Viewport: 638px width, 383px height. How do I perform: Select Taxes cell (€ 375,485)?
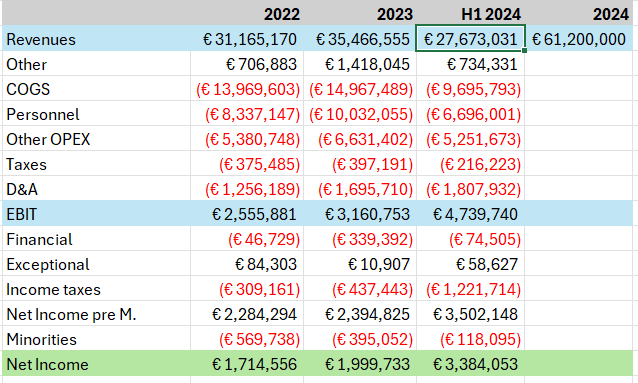click(247, 164)
